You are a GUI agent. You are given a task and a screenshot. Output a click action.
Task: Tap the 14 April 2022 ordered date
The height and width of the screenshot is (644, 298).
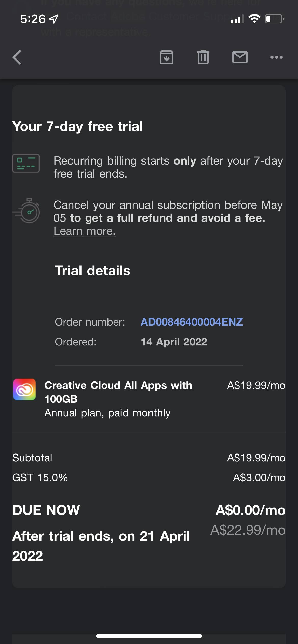174,342
